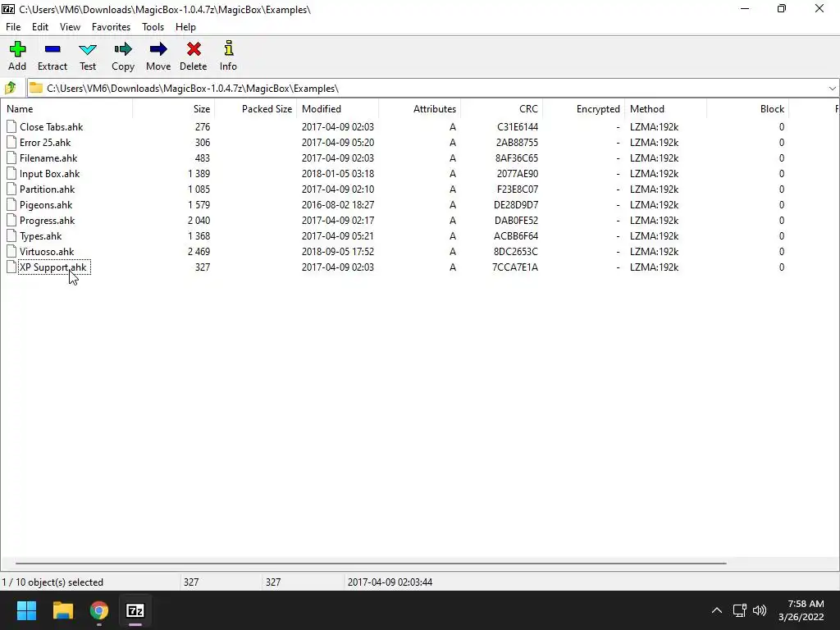This screenshot has width=840, height=630.
Task: Select the Types.ahk file name
Action: 41,235
